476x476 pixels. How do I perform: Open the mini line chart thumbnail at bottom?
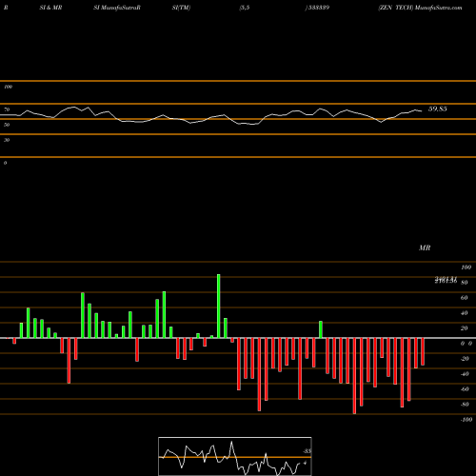coord(235,456)
